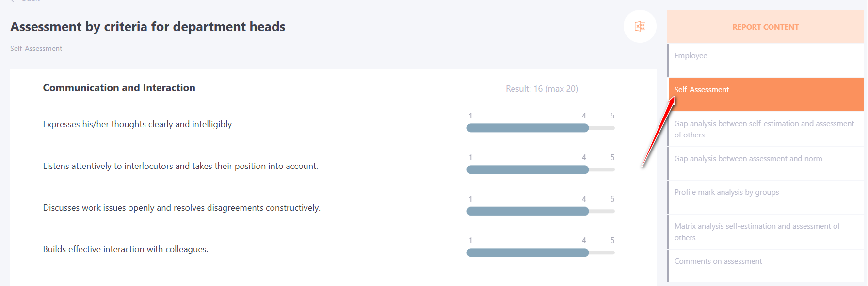Open Gap analysis between assessment and norm
868x286 pixels.
tap(766, 163)
